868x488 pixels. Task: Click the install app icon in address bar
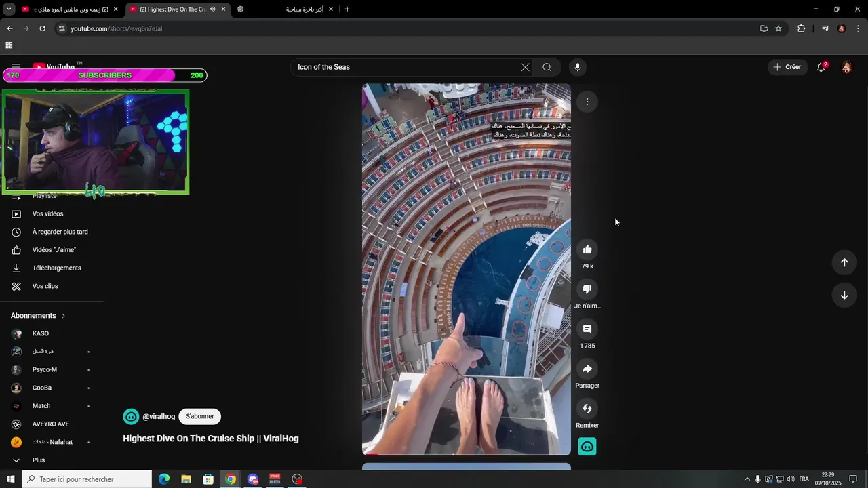[764, 28]
